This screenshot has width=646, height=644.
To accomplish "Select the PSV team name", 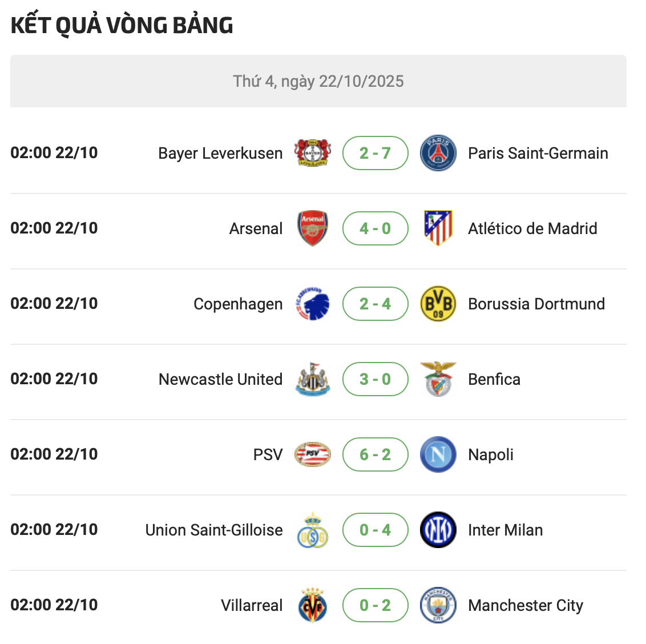I will click(x=268, y=455).
